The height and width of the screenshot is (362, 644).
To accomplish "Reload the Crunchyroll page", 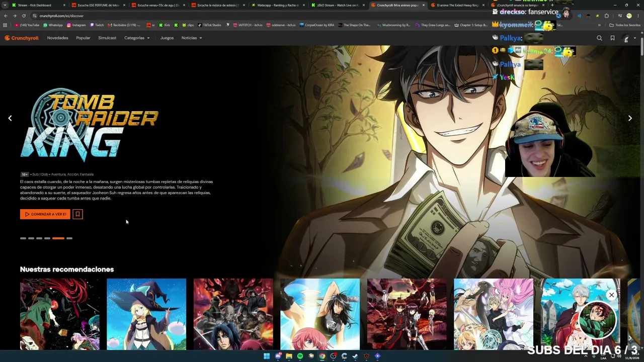I will coord(23,16).
